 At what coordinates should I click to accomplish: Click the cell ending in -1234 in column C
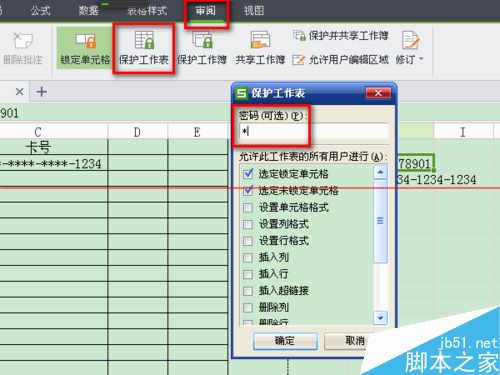[x=53, y=163]
